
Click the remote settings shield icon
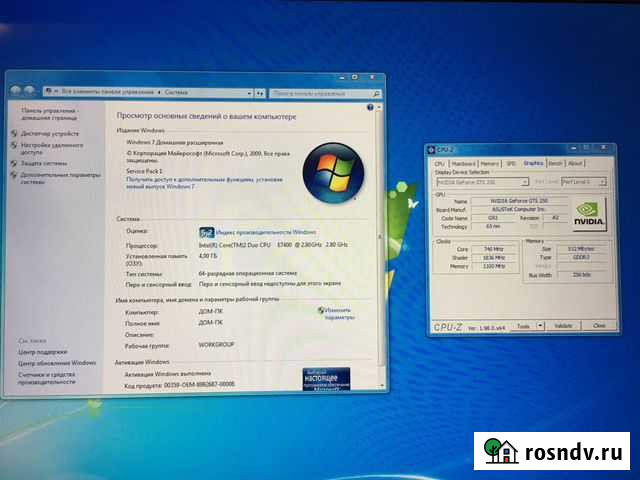[13, 145]
